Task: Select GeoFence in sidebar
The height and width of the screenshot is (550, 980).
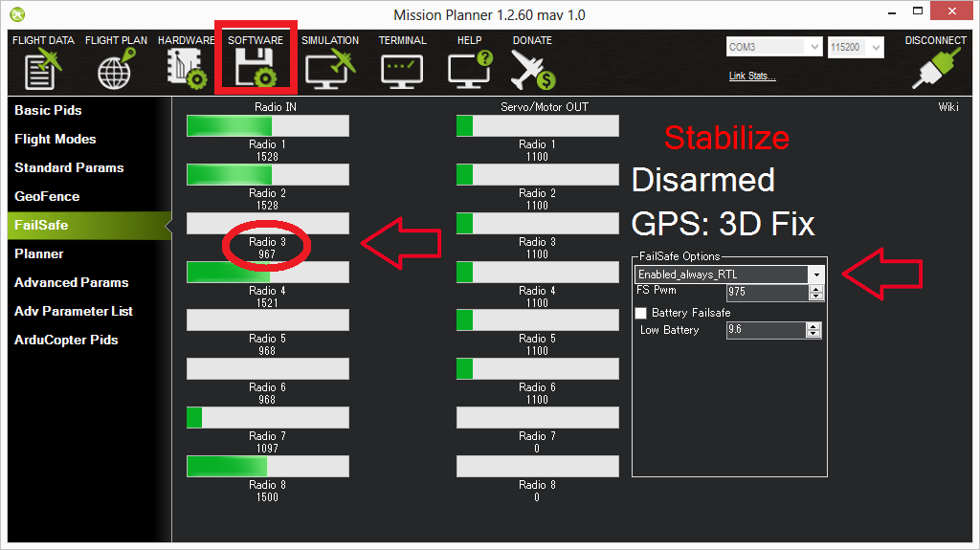Action: [47, 196]
